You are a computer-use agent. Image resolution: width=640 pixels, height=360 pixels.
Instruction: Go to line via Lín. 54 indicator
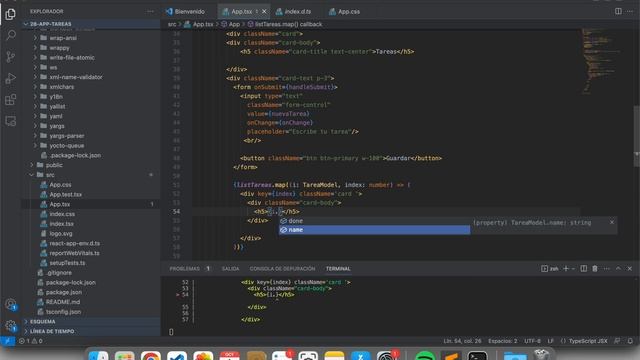[x=462, y=341]
